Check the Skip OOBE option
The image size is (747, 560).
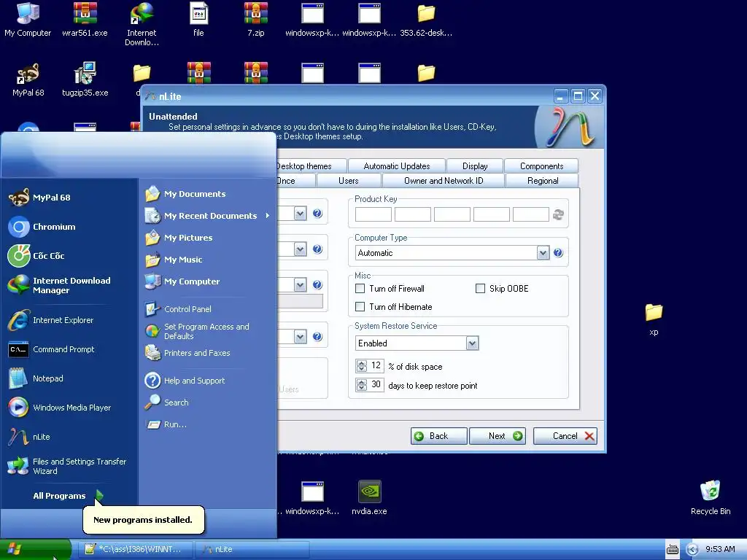pos(480,289)
